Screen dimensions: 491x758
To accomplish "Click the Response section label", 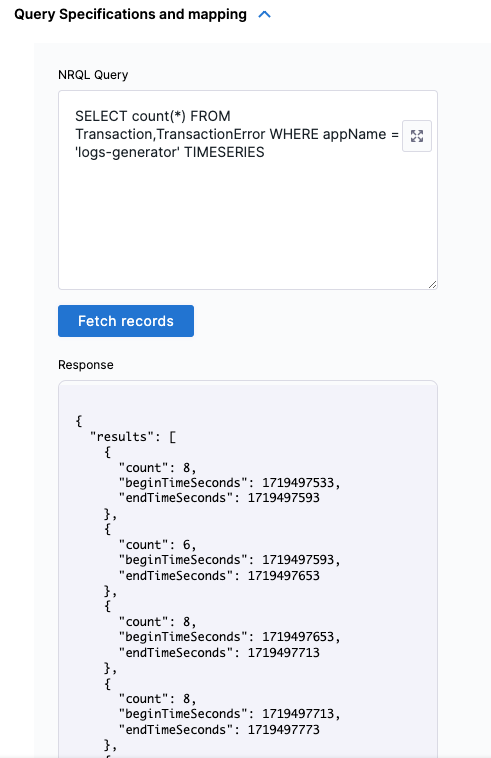I will point(86,365).
